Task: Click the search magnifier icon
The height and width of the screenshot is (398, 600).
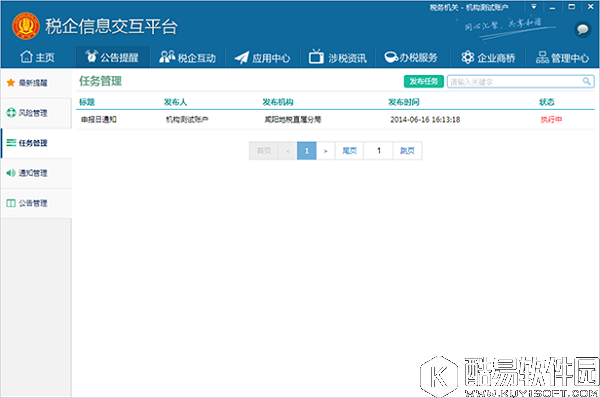Action: click(586, 81)
